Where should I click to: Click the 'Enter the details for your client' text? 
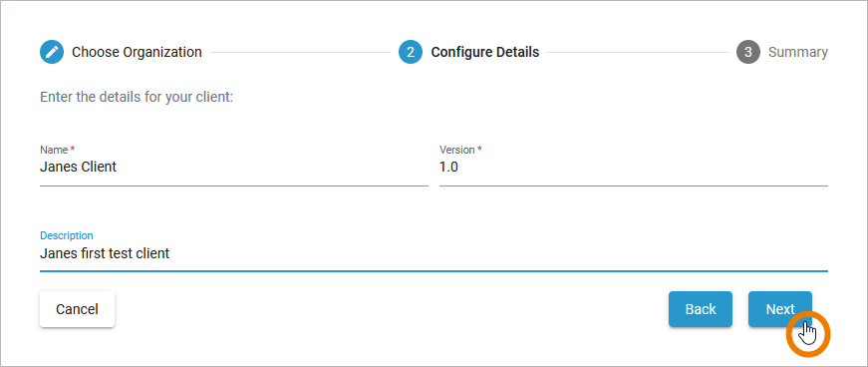137,98
